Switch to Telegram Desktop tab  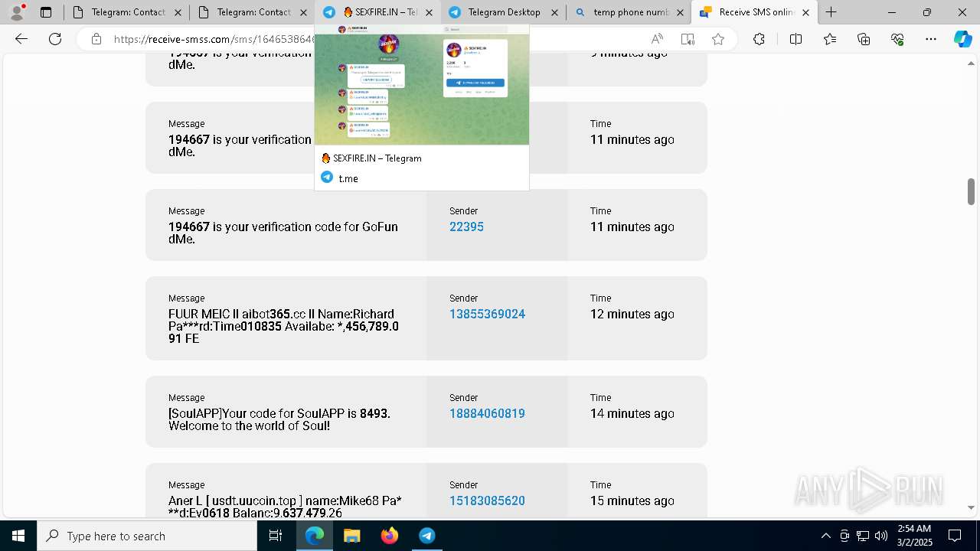(x=504, y=12)
